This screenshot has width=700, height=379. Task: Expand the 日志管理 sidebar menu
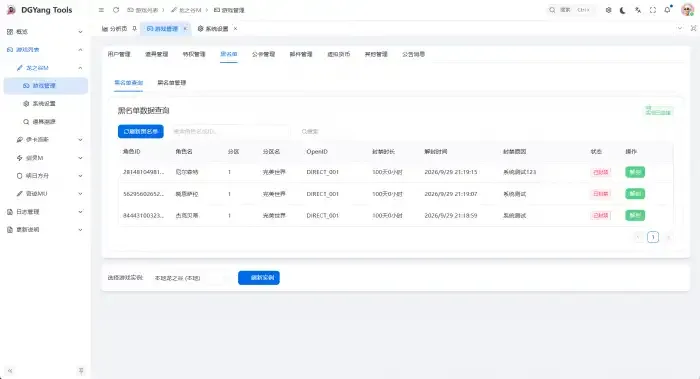pyautogui.click(x=45, y=212)
